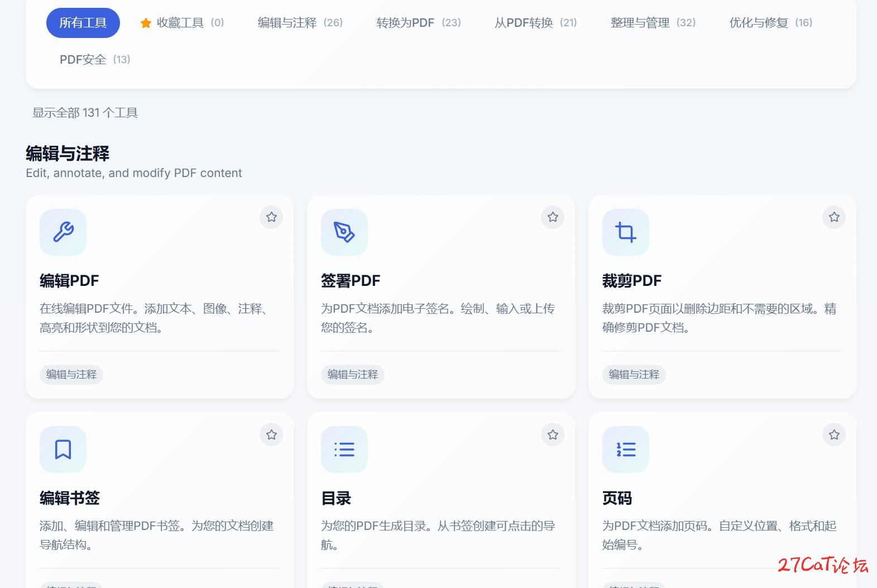The width and height of the screenshot is (877, 588).
Task: Open the 目录 tool title
Action: pyautogui.click(x=336, y=498)
